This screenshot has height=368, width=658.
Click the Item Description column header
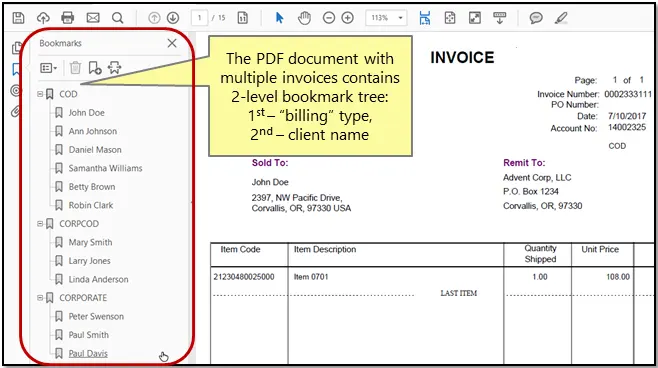coord(325,249)
